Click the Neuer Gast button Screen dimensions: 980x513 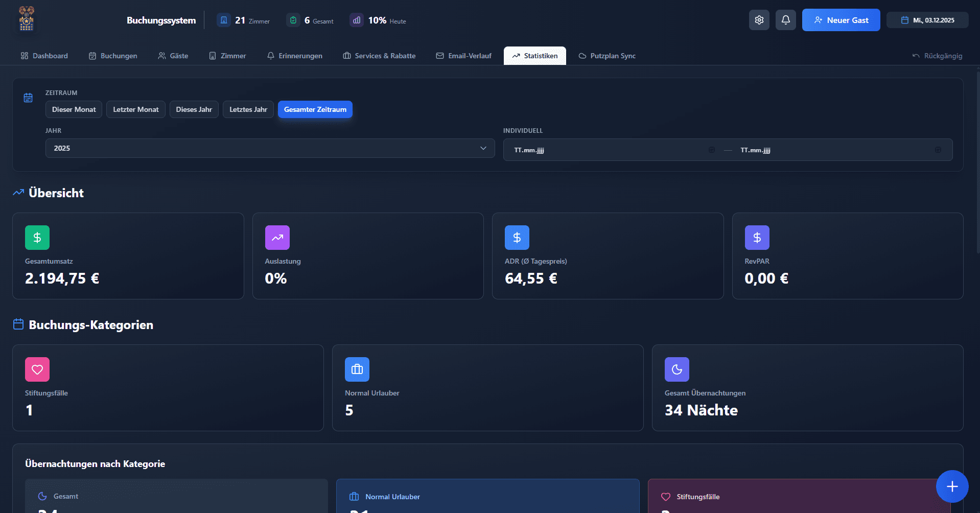tap(841, 20)
